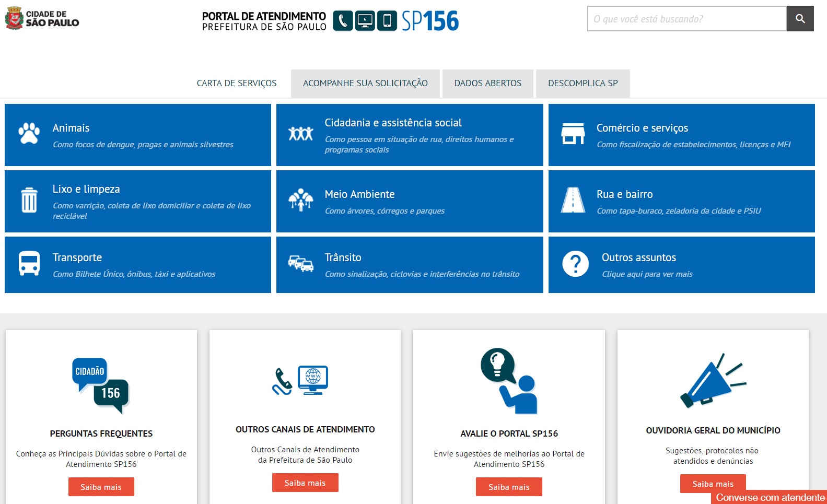This screenshot has height=504, width=827.
Task: Click 'Como tapa-buraco, zeladoria' description
Action: (679, 211)
